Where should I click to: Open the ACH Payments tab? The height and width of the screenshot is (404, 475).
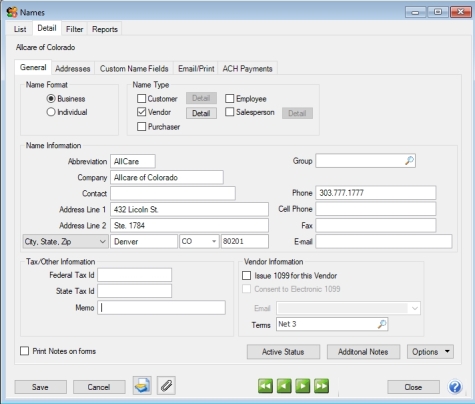[x=247, y=69]
